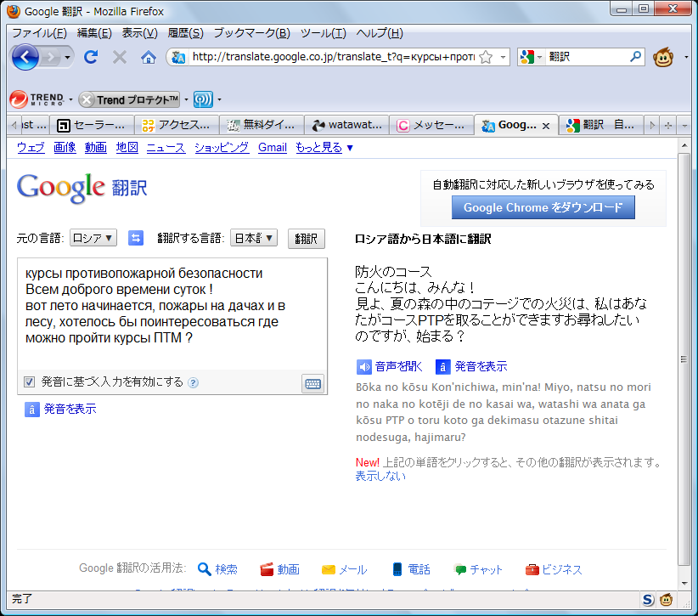This screenshot has width=698, height=616.
Task: Open the list all tabs dropdown
Action: 684,126
